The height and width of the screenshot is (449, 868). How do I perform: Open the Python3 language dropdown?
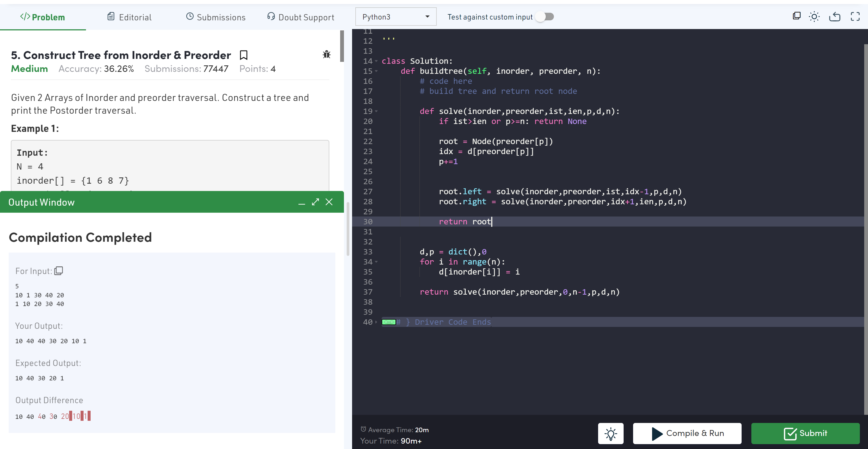coord(395,17)
